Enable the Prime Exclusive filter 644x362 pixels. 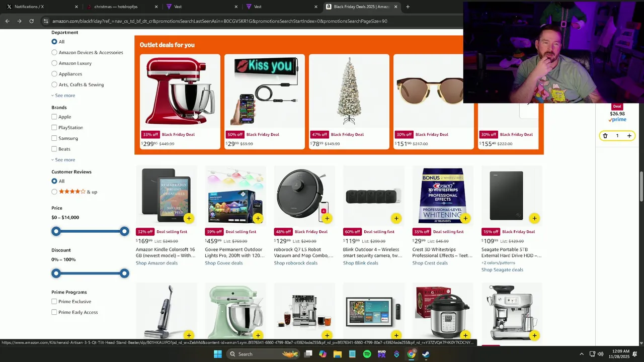tap(54, 302)
